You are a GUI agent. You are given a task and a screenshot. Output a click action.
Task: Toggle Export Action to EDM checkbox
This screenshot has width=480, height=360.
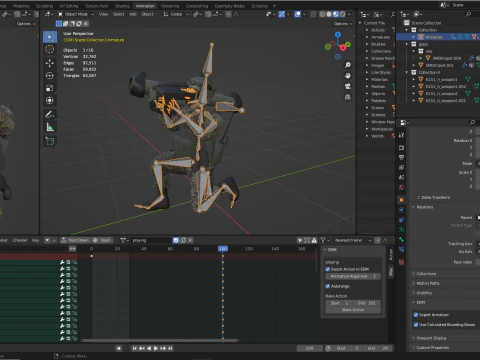tap(327, 269)
